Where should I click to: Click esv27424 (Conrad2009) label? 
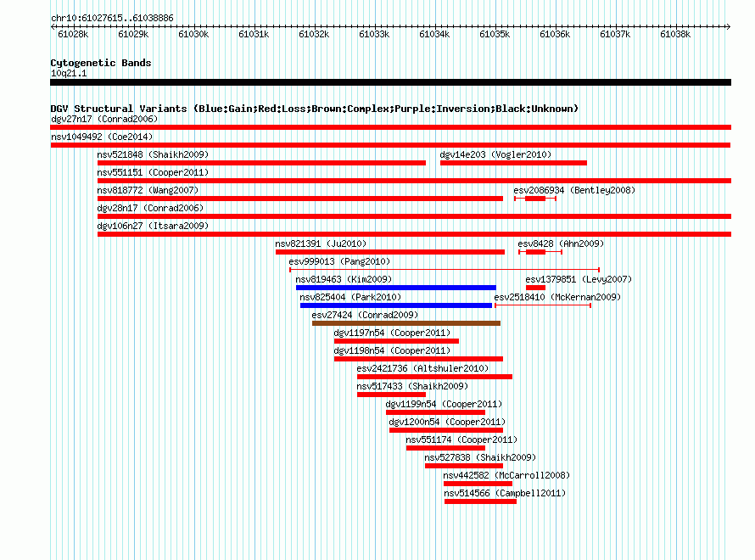click(365, 315)
